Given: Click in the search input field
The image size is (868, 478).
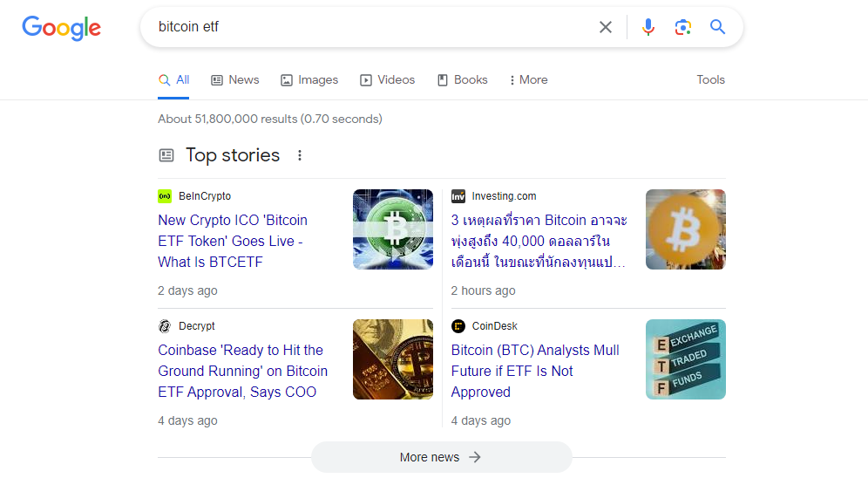Looking at the screenshot, I should (x=366, y=27).
